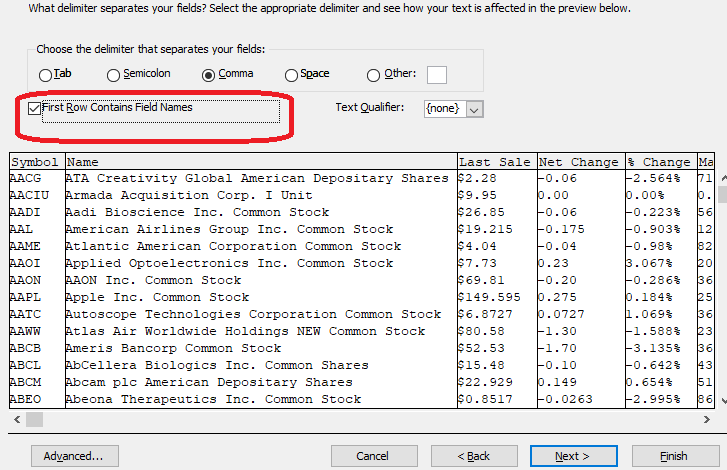Click the preview horizontal scroll right arrow
Screen dimensions: 727x470
707,419
